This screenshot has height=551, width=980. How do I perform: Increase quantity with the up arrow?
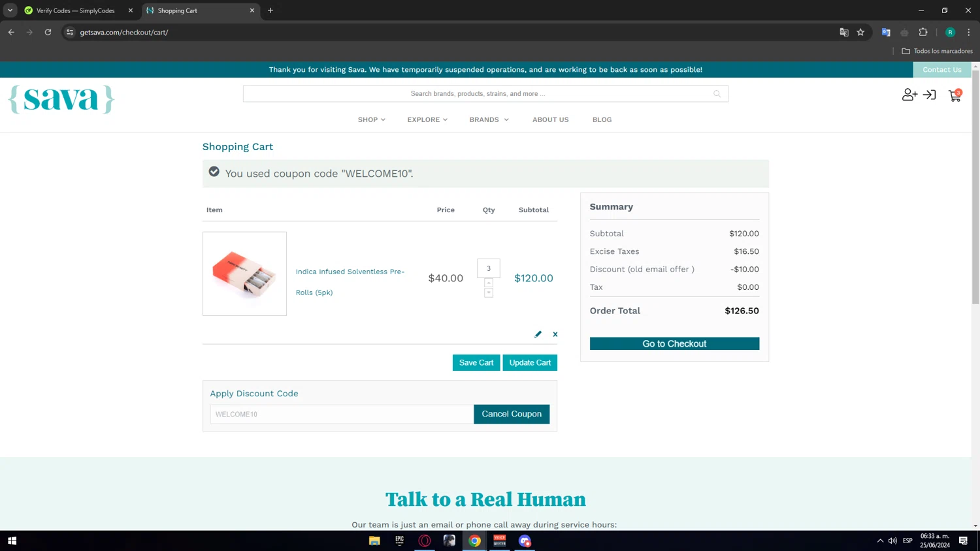point(489,283)
